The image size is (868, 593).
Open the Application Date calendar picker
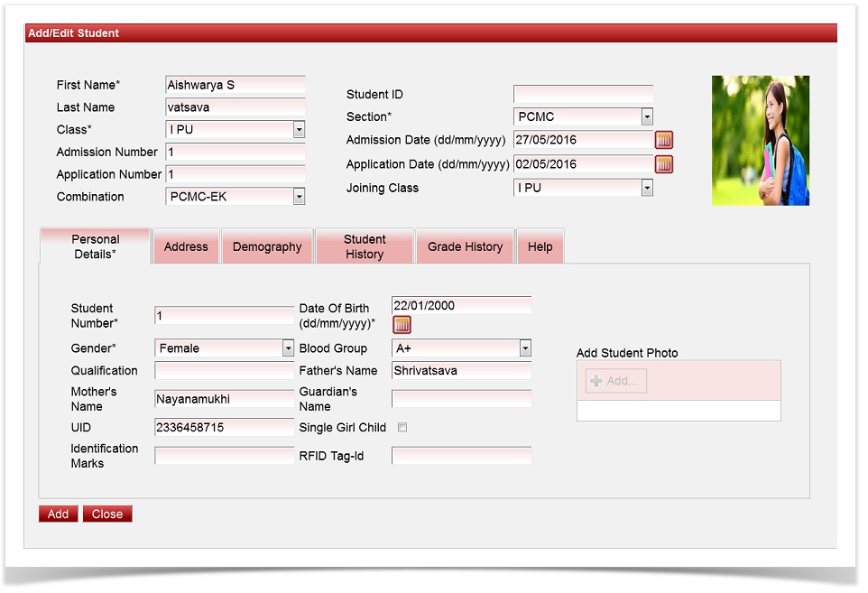click(x=664, y=164)
